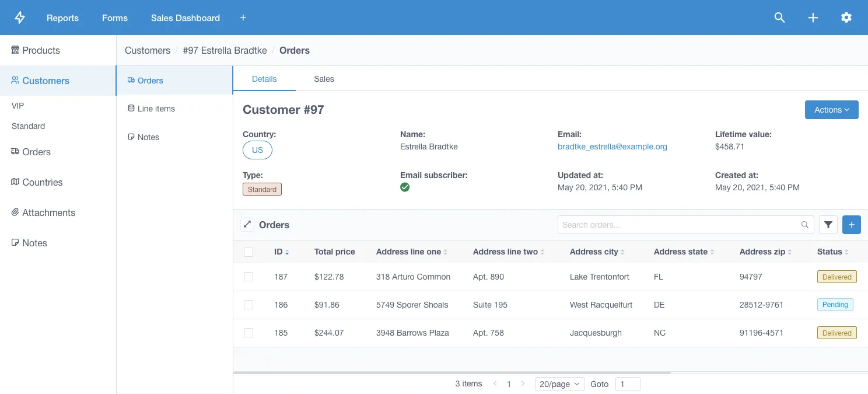Open the Actions dropdown
The width and height of the screenshot is (868, 394).
831,109
